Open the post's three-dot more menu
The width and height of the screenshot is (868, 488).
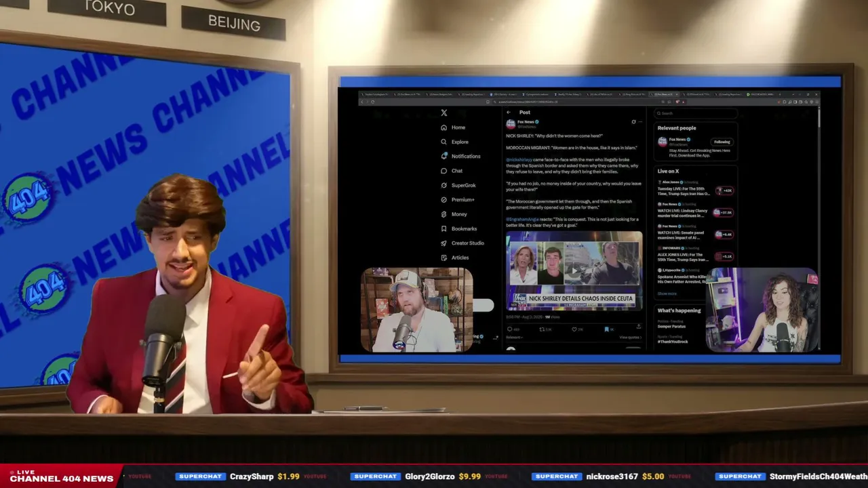coord(640,122)
